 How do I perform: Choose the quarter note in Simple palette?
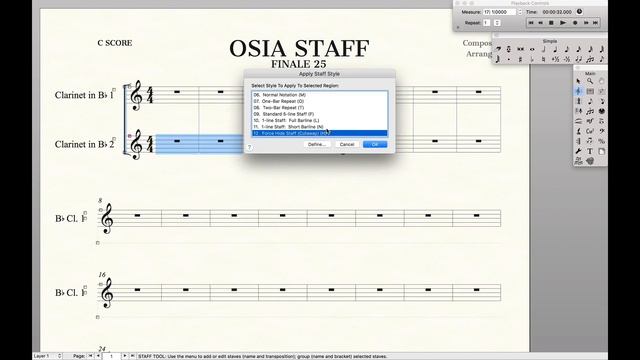555,49
